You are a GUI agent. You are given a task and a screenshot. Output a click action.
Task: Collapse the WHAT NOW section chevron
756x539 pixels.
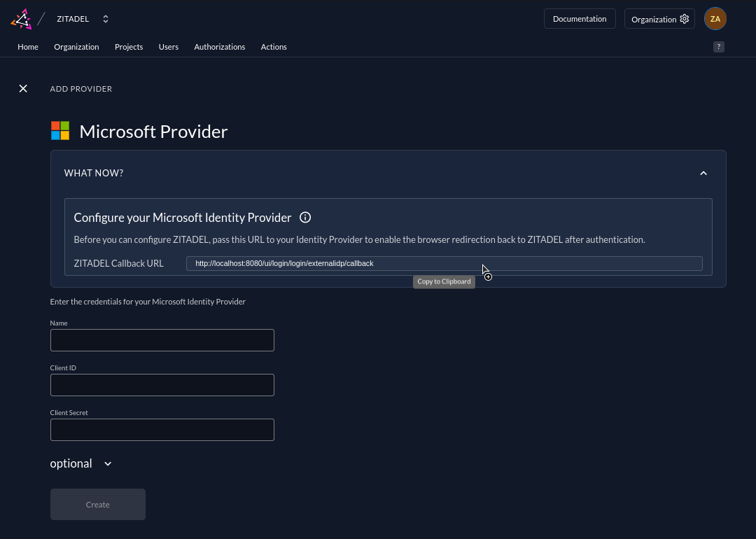click(703, 173)
